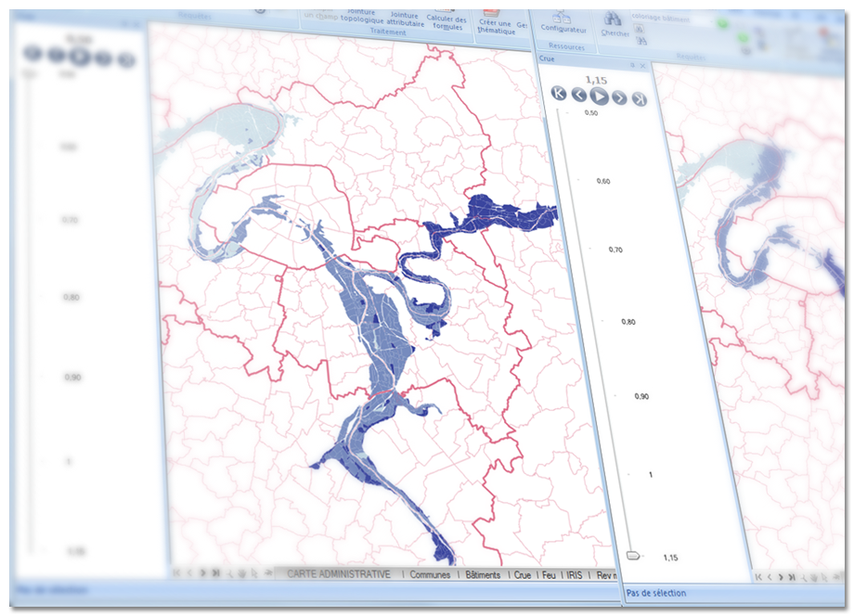
Task: Step back one frame in Crue panel
Action: coord(578,95)
